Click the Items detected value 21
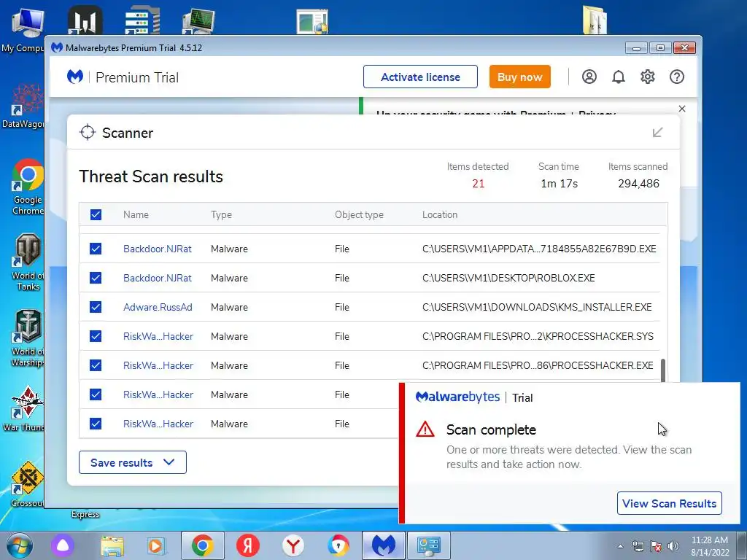 pyautogui.click(x=478, y=183)
